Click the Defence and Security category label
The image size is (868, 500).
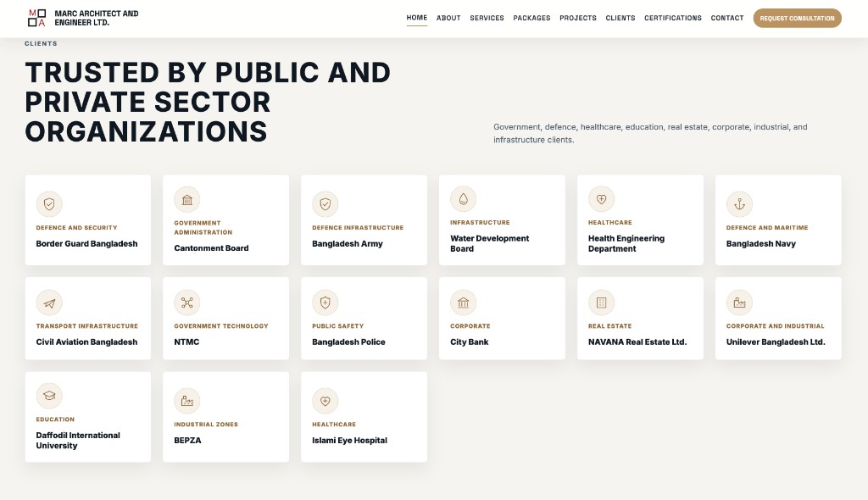click(x=76, y=228)
